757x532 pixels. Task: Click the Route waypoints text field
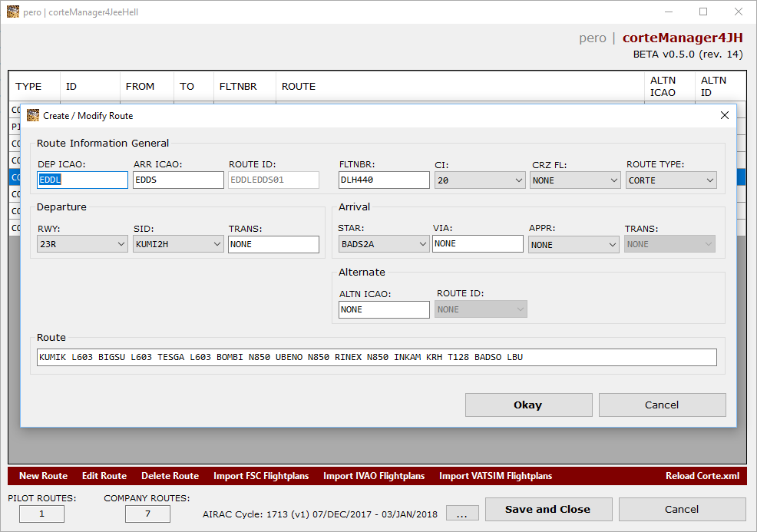(x=376, y=357)
